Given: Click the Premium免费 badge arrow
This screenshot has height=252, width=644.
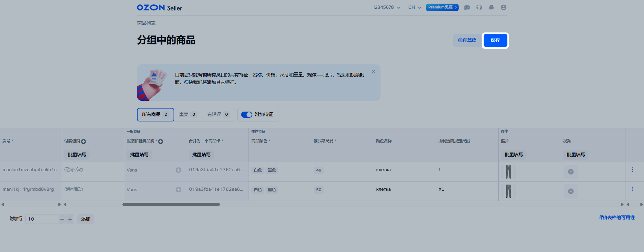Looking at the screenshot, I should 456,7.
